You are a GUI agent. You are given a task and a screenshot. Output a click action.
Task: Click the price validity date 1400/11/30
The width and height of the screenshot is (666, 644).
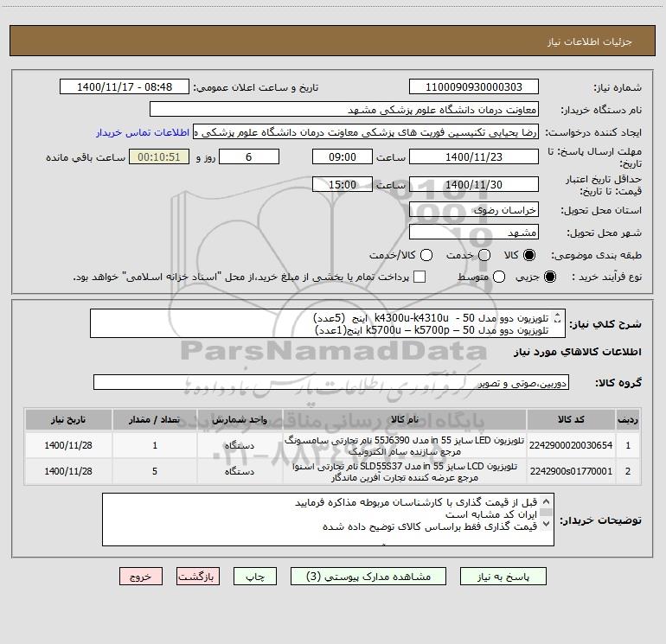[x=474, y=184]
